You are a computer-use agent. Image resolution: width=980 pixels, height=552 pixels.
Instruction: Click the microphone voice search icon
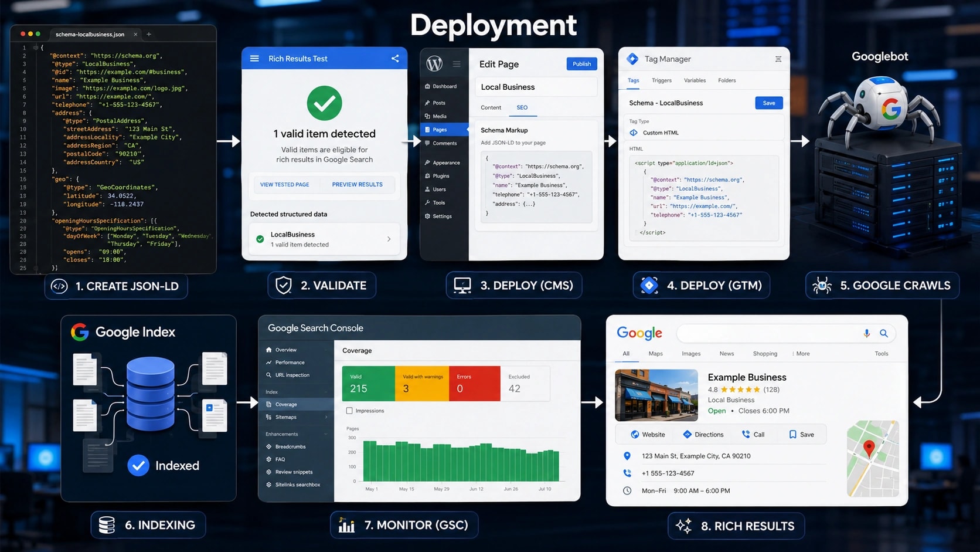tap(866, 333)
